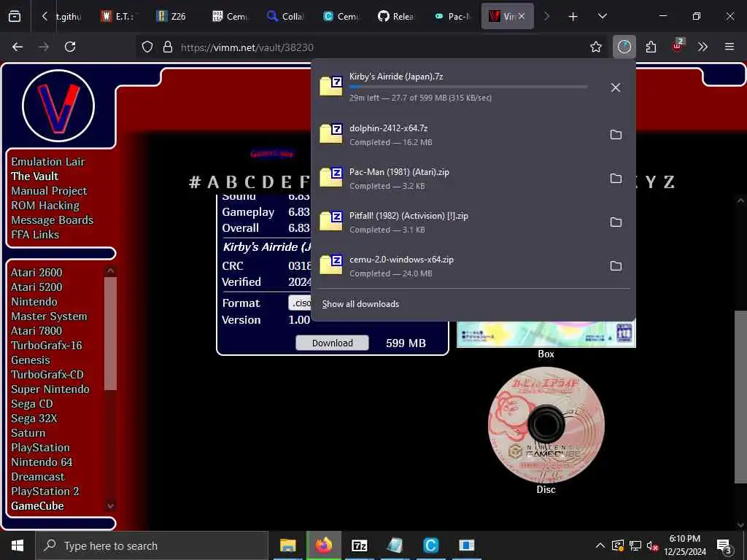747x560 pixels.
Task: Switch to the Pac-M tab
Action: (452, 16)
